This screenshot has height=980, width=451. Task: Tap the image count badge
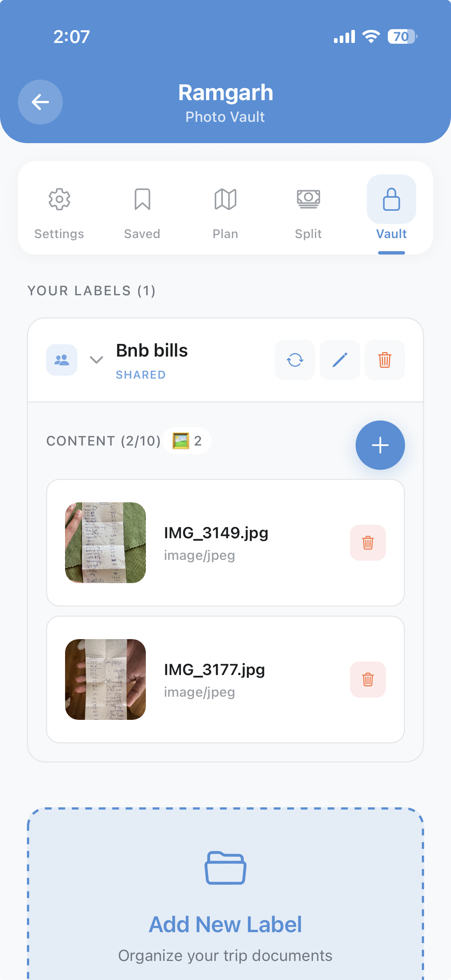tap(187, 441)
